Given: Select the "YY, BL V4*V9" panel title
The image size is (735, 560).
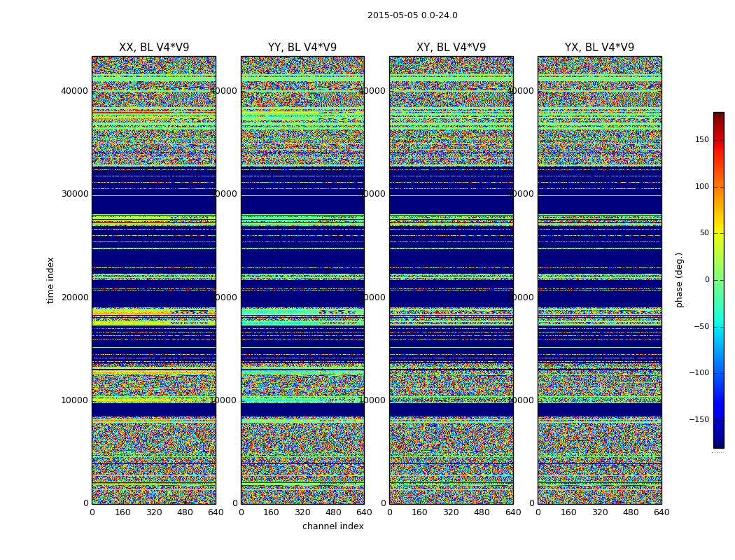Looking at the screenshot, I should coord(302,48).
